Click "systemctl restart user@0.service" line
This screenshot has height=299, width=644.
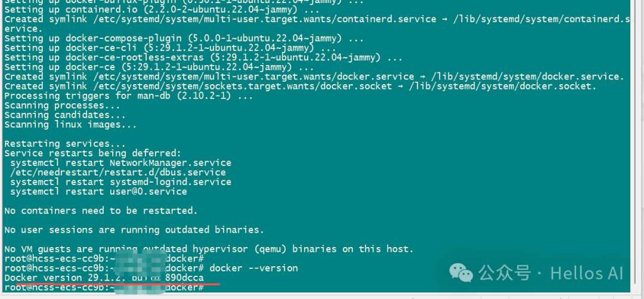tap(98, 192)
